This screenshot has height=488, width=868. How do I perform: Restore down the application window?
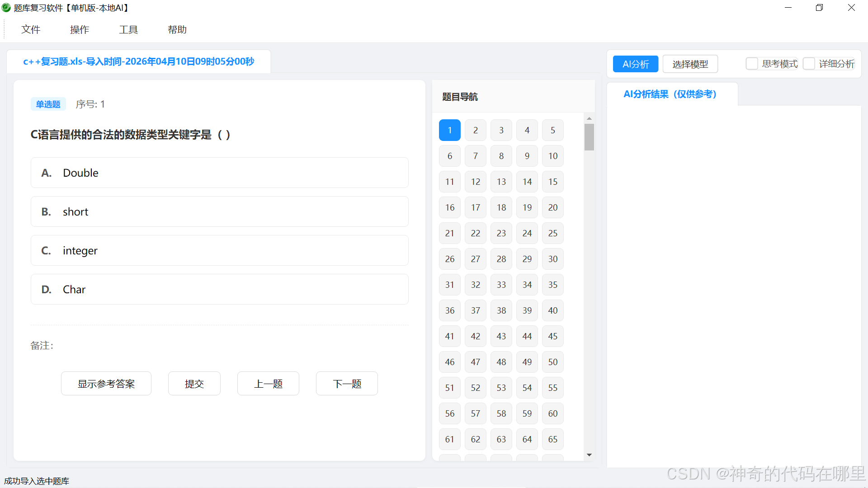(x=819, y=8)
